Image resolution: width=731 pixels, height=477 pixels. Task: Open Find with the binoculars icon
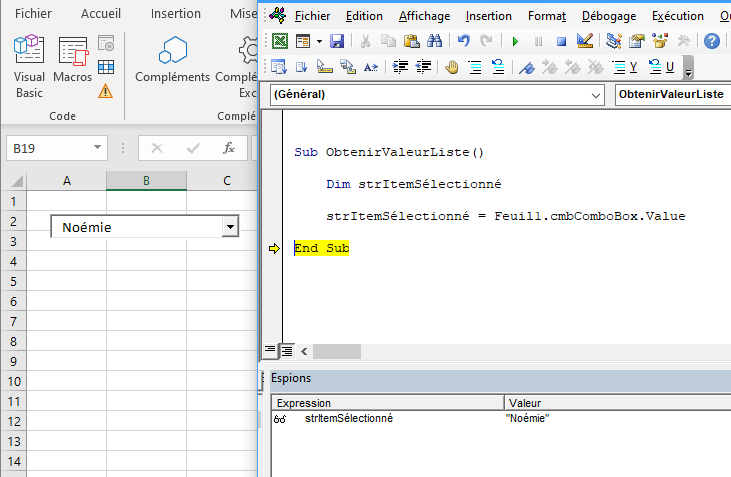[x=434, y=41]
